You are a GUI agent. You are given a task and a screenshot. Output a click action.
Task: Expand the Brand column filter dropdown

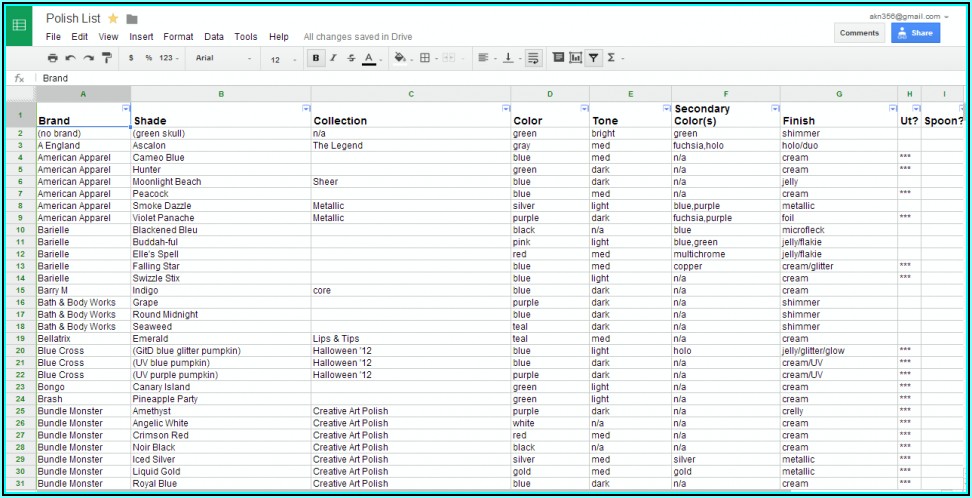coord(125,108)
